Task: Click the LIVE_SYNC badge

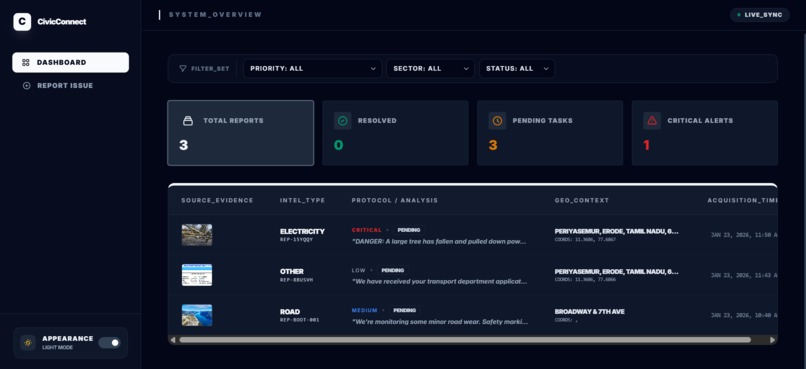Action: click(760, 15)
